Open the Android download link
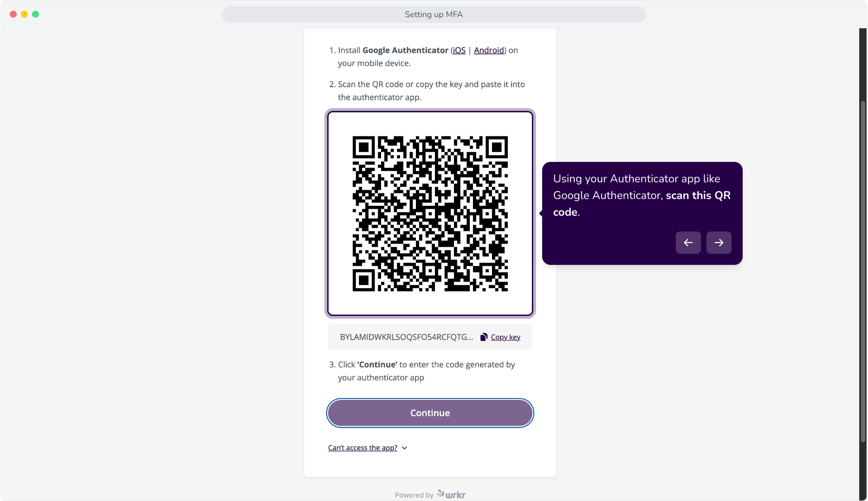The width and height of the screenshot is (868, 501). [x=489, y=50]
